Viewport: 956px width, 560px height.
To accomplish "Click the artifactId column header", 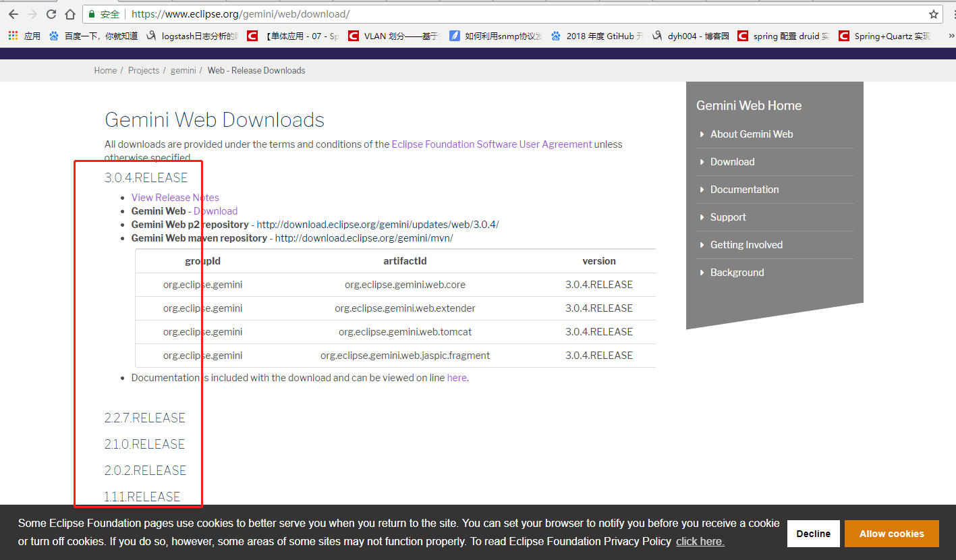I will pyautogui.click(x=405, y=261).
